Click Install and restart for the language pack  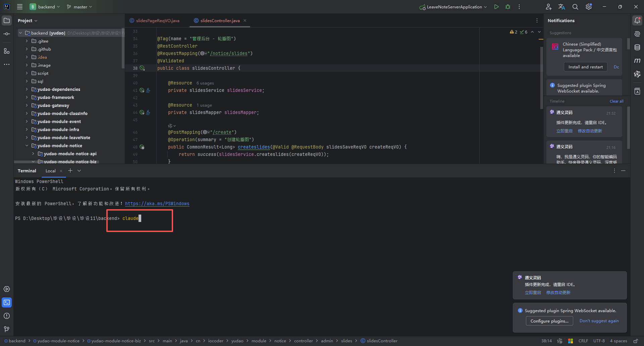click(x=585, y=67)
